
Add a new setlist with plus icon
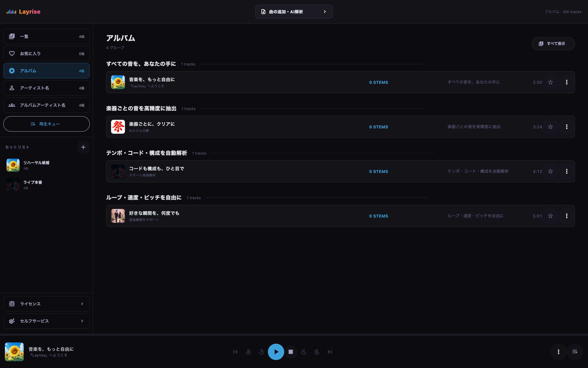(83, 147)
